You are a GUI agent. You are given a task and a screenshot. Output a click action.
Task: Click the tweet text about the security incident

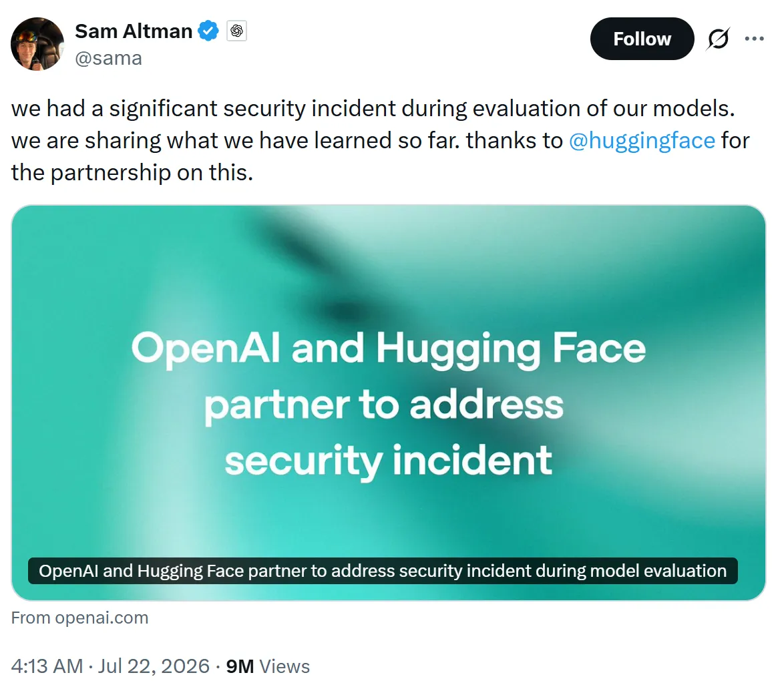[380, 140]
